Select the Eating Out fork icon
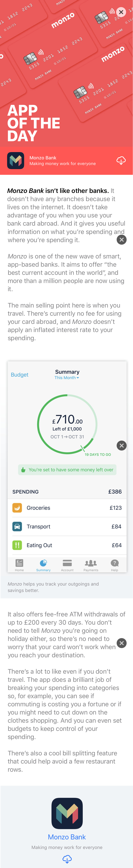Viewport: 133px width, 868px height. 17,545
